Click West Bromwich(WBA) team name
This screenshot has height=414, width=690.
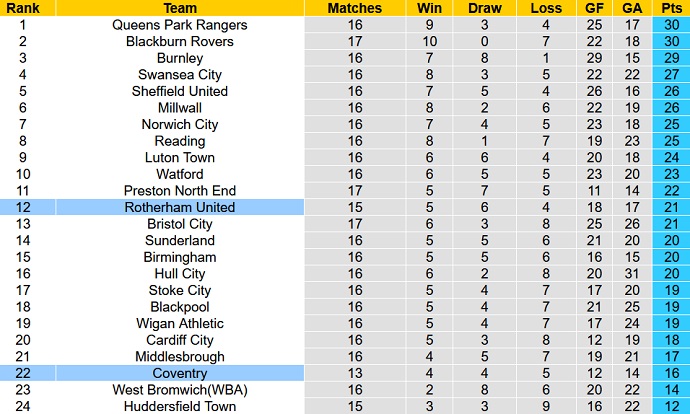pos(179,390)
